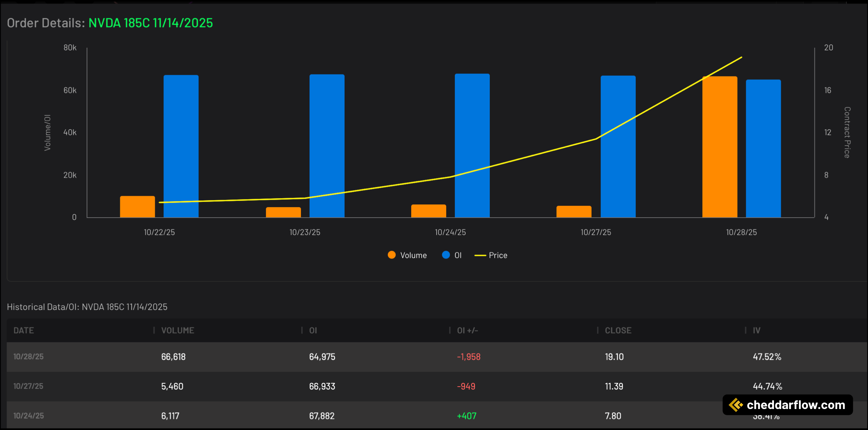
Task: Sort table by DATE column header
Action: [x=24, y=330]
